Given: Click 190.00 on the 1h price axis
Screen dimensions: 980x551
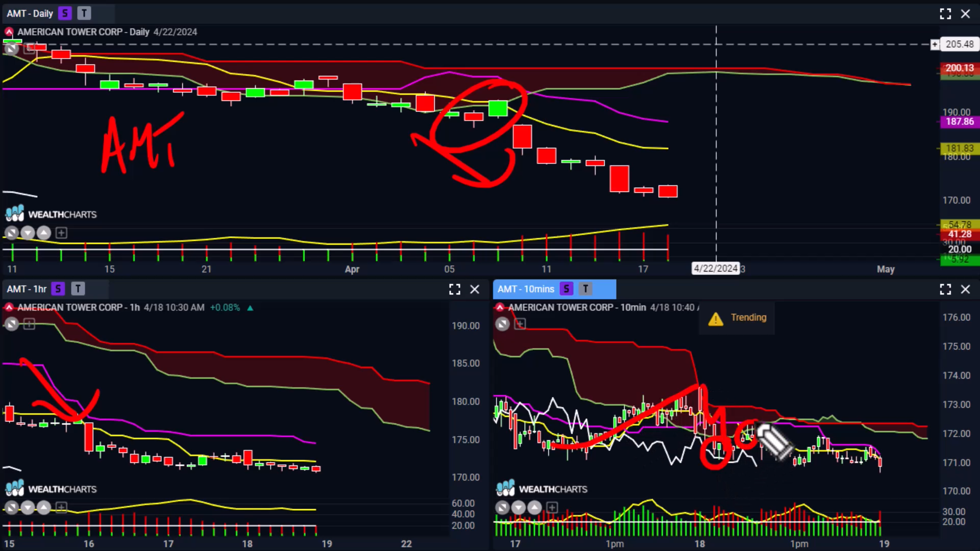Looking at the screenshot, I should point(465,326).
